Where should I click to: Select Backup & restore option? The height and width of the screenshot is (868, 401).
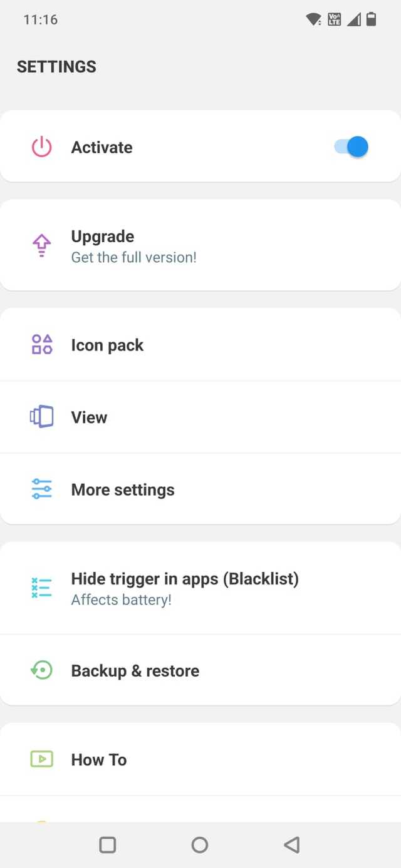135,671
